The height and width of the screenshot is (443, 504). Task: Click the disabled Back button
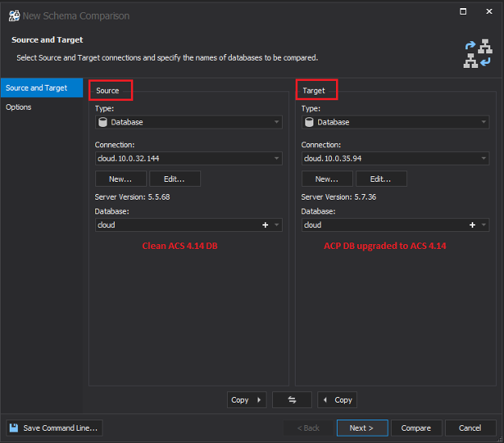coord(309,428)
